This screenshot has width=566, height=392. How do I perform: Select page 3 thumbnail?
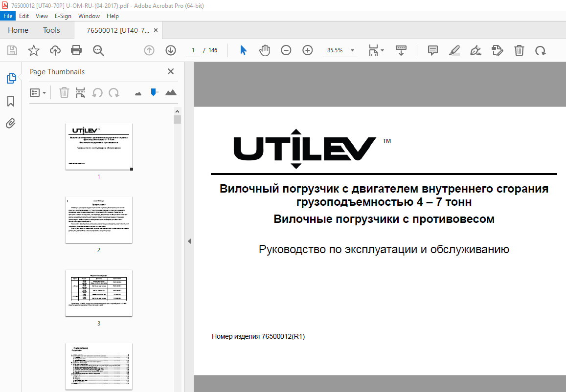tap(98, 293)
